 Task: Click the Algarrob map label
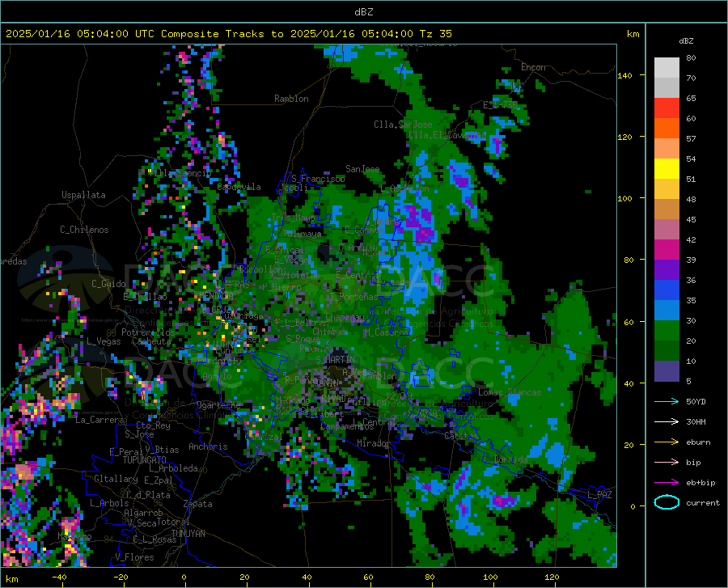click(x=143, y=513)
